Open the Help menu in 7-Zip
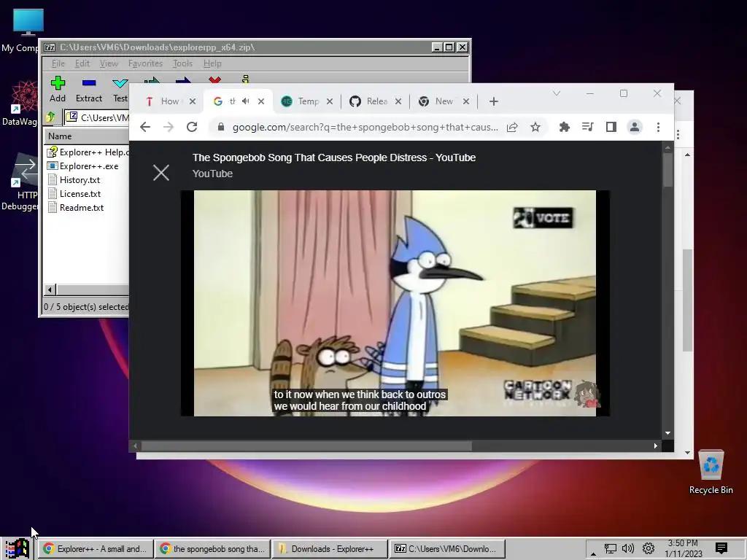This screenshot has width=747, height=560. pyautogui.click(x=212, y=63)
